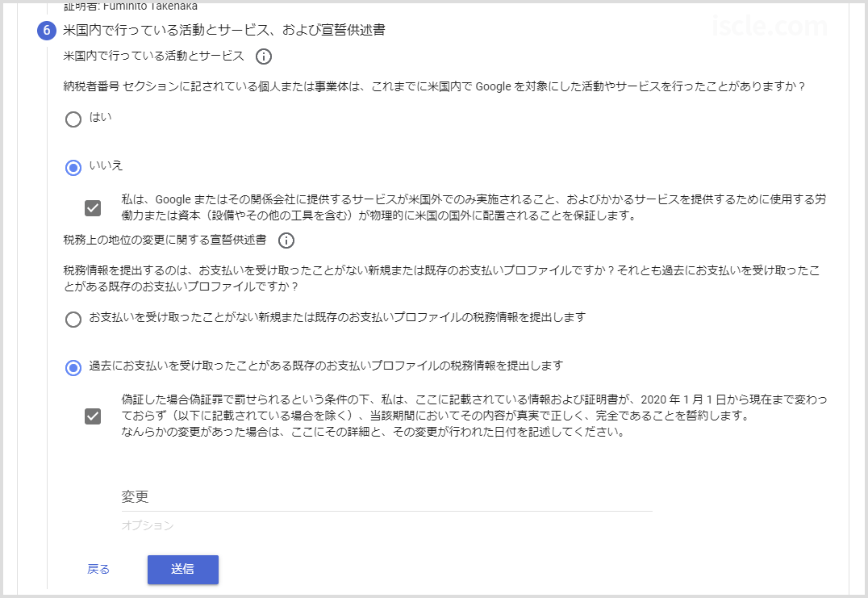The height and width of the screenshot is (598, 868).
Task: Click the 証明者: Fuminito Takenaka text
Action: point(131,6)
